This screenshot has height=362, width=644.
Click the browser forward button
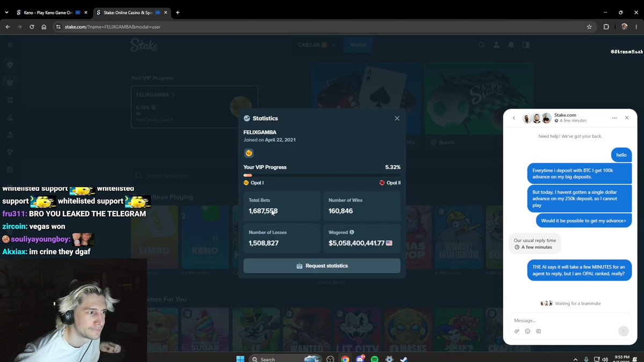pyautogui.click(x=20, y=27)
